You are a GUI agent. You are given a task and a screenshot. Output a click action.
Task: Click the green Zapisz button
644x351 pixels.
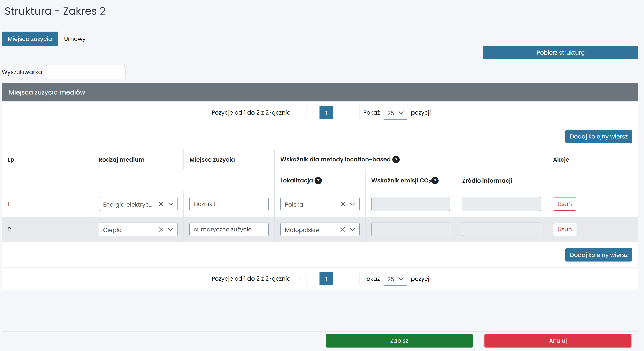399,341
